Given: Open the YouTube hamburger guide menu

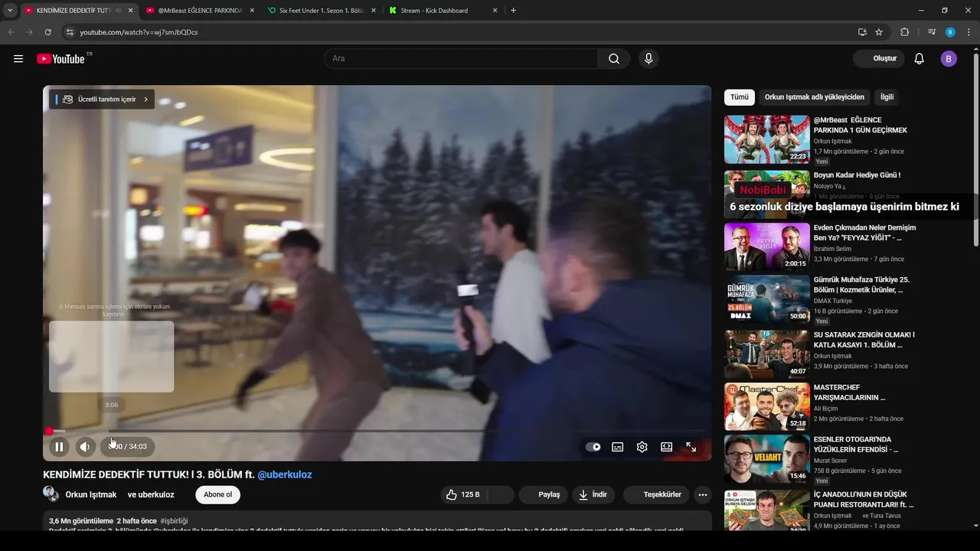Looking at the screenshot, I should (x=18, y=59).
